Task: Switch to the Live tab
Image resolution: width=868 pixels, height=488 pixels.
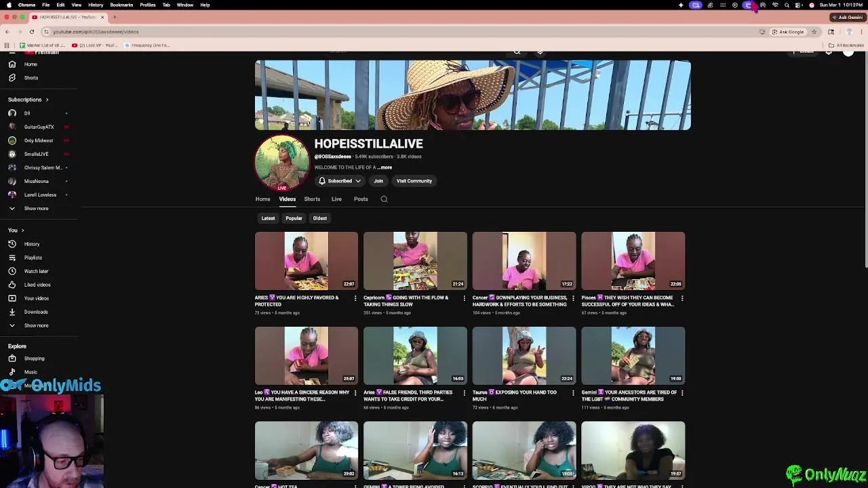Action: tap(336, 199)
